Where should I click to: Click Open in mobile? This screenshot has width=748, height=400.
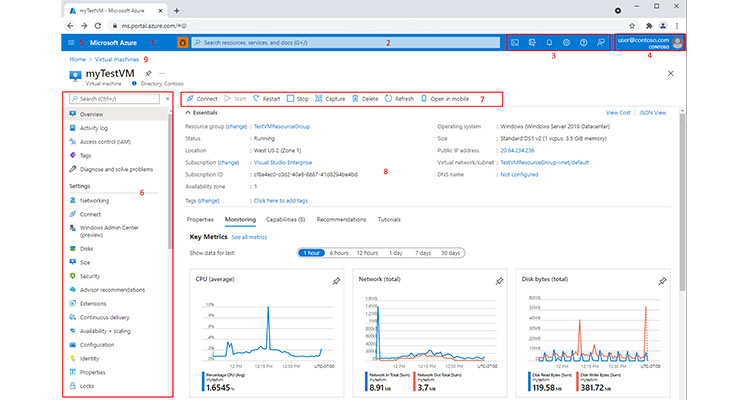tap(445, 99)
